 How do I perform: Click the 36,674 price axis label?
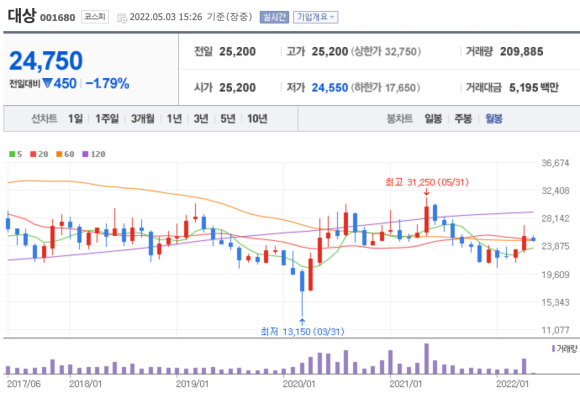[x=556, y=163]
